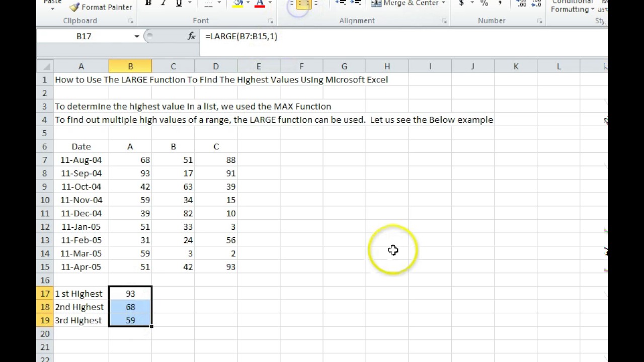644x362 pixels.
Task: Apply the red Font Color letter A
Action: point(260,4)
